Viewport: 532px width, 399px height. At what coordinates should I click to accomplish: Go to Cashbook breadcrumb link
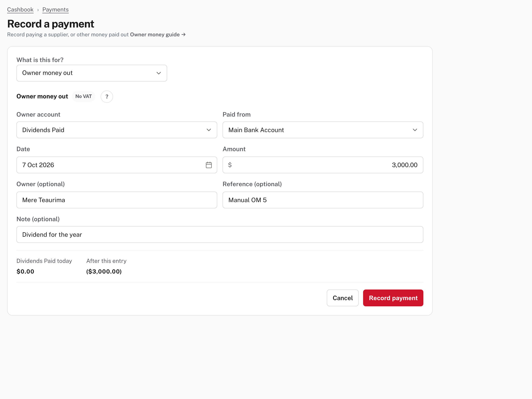pos(20,10)
